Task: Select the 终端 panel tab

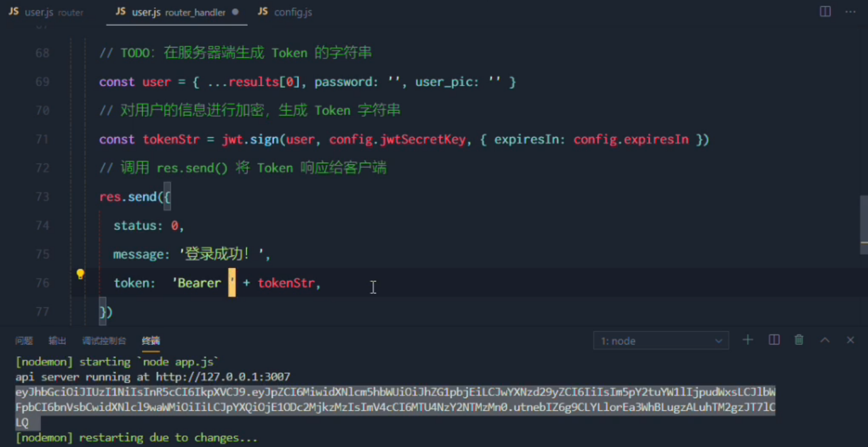Action: tap(151, 340)
